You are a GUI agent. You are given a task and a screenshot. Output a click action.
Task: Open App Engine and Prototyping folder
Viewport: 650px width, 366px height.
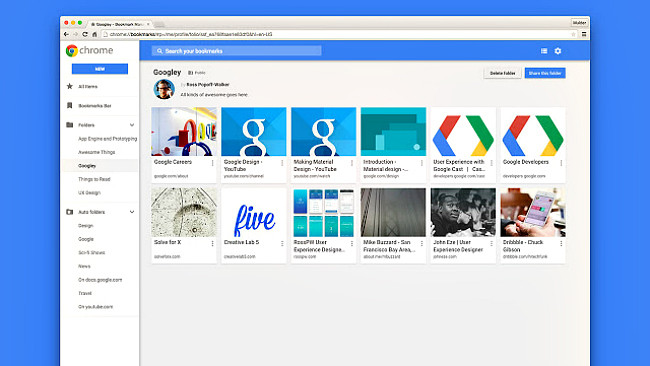point(107,138)
